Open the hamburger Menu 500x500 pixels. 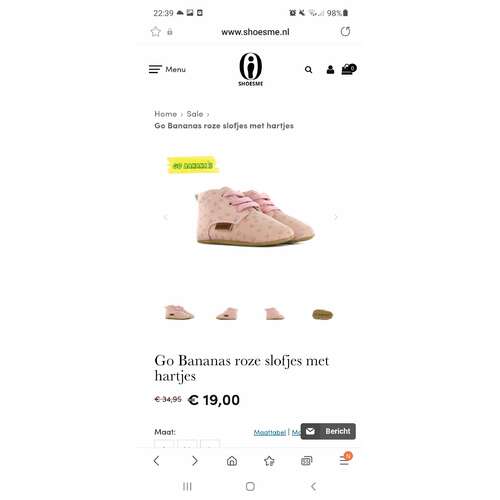pos(167,69)
